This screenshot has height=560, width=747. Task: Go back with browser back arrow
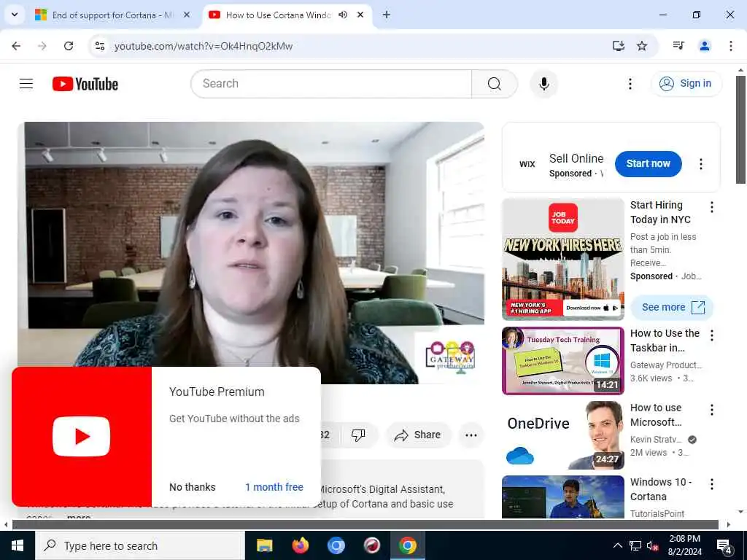coord(16,46)
